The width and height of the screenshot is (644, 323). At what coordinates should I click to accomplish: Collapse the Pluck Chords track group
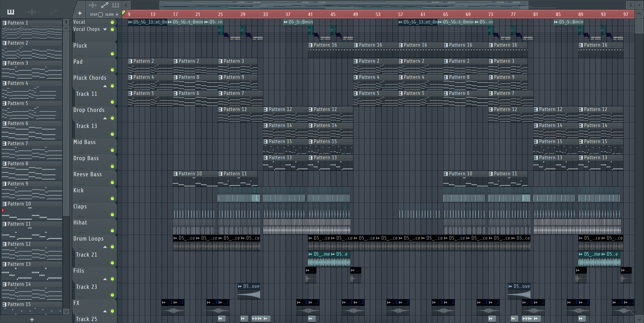[105, 86]
